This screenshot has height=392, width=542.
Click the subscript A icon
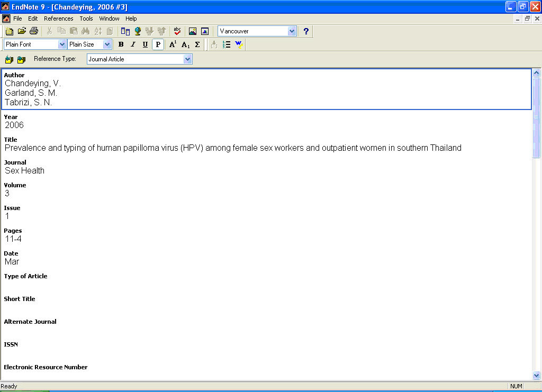coord(186,44)
